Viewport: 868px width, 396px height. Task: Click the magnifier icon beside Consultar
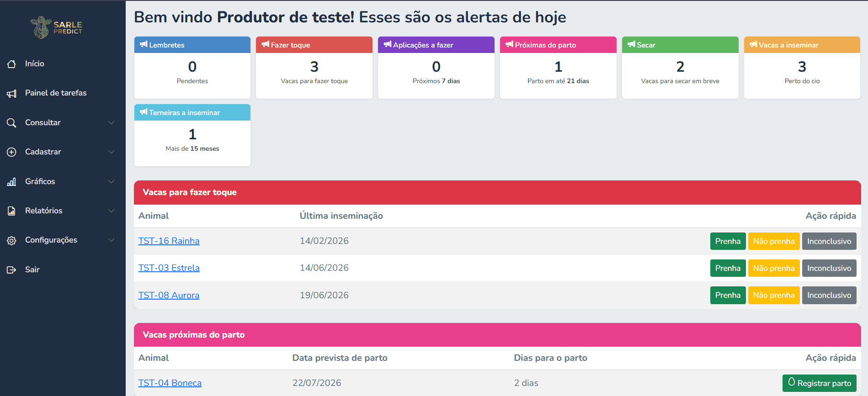tap(11, 123)
